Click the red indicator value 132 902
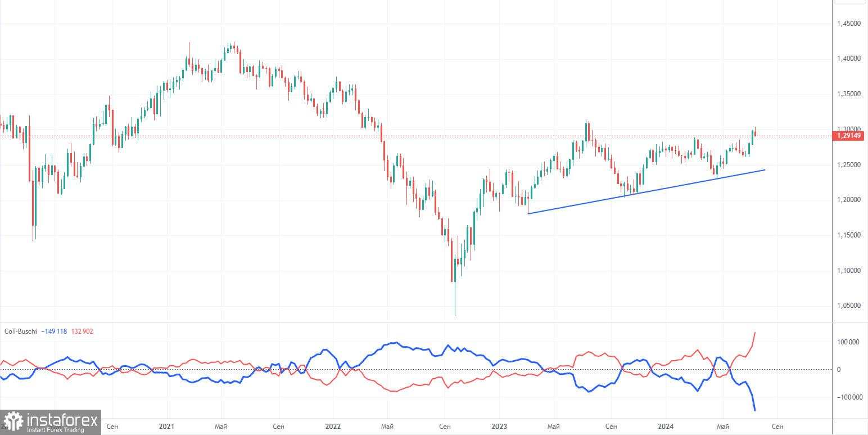 pyautogui.click(x=82, y=331)
